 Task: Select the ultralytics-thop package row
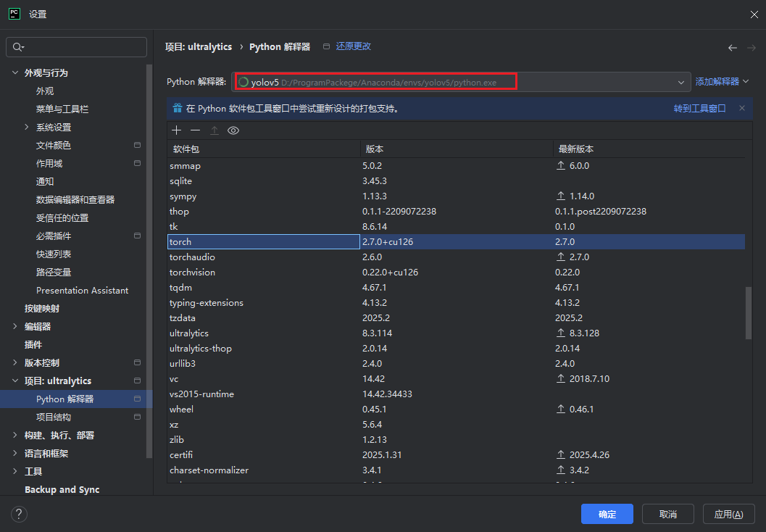pyautogui.click(x=456, y=349)
